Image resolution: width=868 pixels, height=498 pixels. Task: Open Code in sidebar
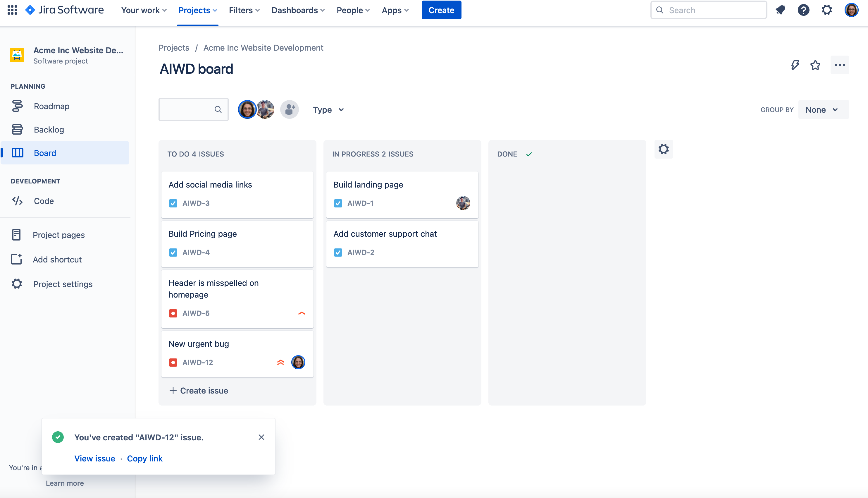click(x=65, y=201)
